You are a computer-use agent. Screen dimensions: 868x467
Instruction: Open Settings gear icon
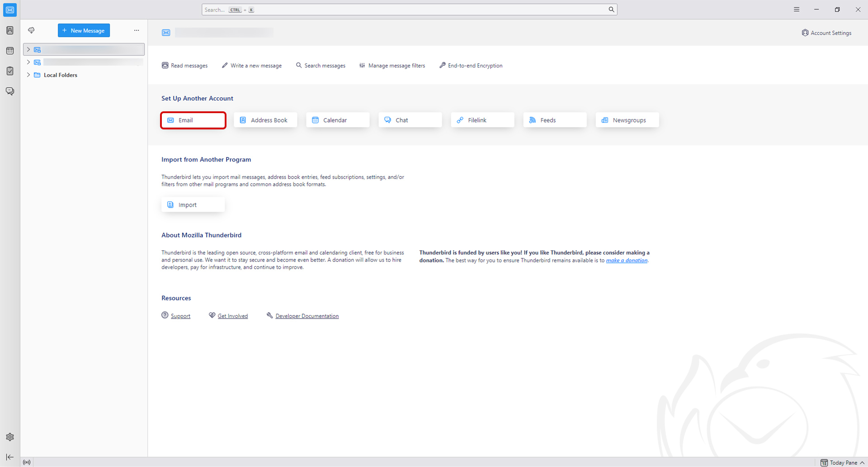click(10, 437)
